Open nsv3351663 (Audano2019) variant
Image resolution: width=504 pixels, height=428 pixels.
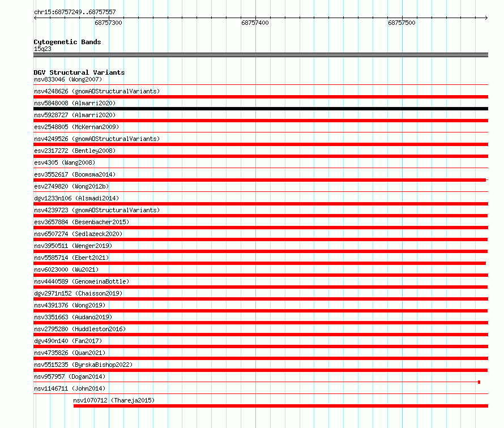coord(73,317)
